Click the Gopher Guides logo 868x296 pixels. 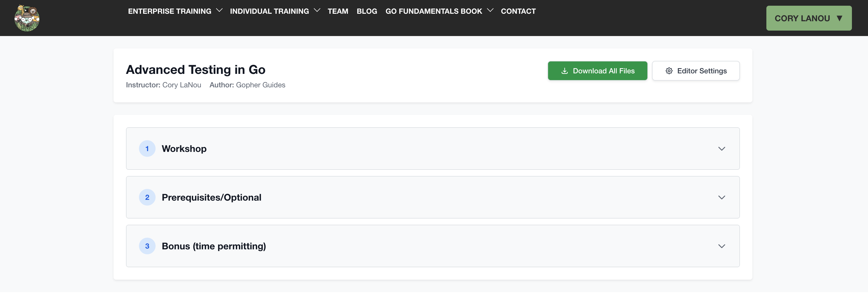tap(27, 18)
